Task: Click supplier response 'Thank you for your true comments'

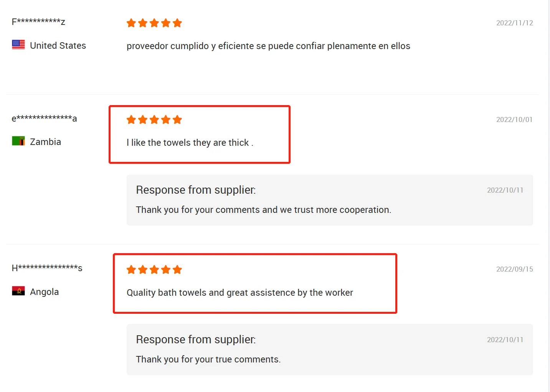Action: (x=208, y=359)
